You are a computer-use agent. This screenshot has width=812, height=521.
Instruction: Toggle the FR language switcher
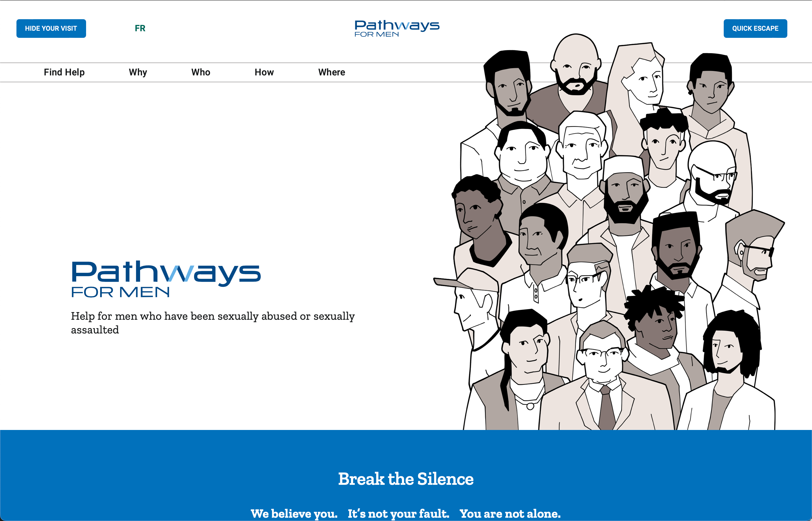tap(140, 28)
